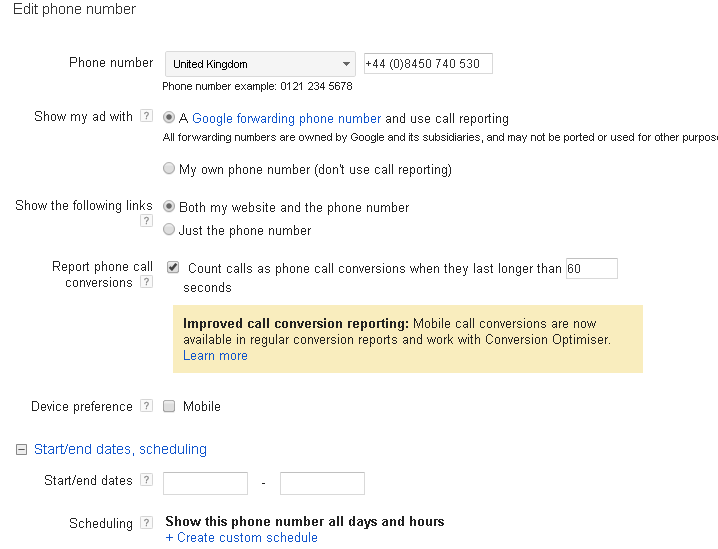Uncheck Count calls as phone call conversions
This screenshot has height=549, width=718.
point(173,268)
